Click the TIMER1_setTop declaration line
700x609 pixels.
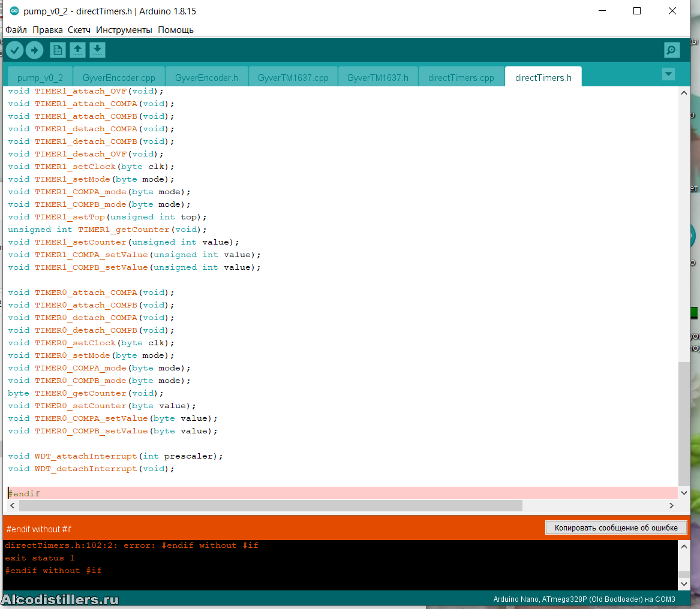(x=107, y=217)
